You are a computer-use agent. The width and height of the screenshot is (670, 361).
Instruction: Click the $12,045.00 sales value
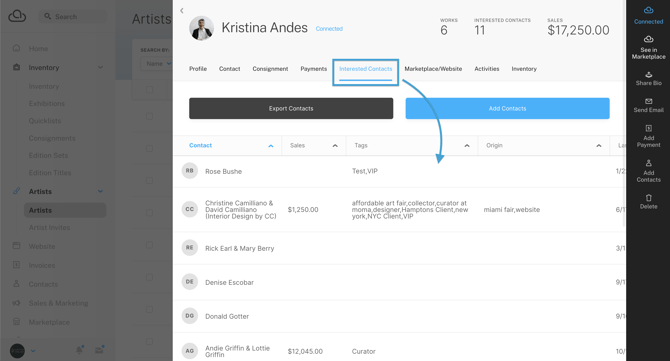[305, 351]
